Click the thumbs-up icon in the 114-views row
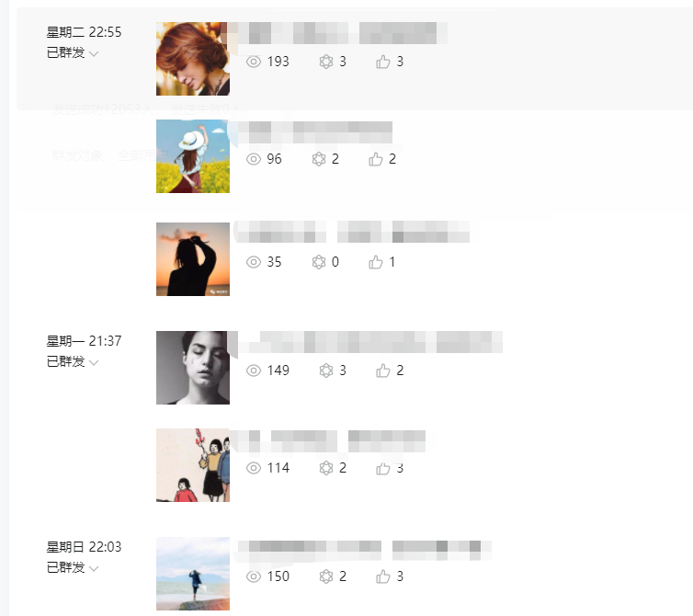Viewport: 693px width, 616px height. pyautogui.click(x=383, y=468)
